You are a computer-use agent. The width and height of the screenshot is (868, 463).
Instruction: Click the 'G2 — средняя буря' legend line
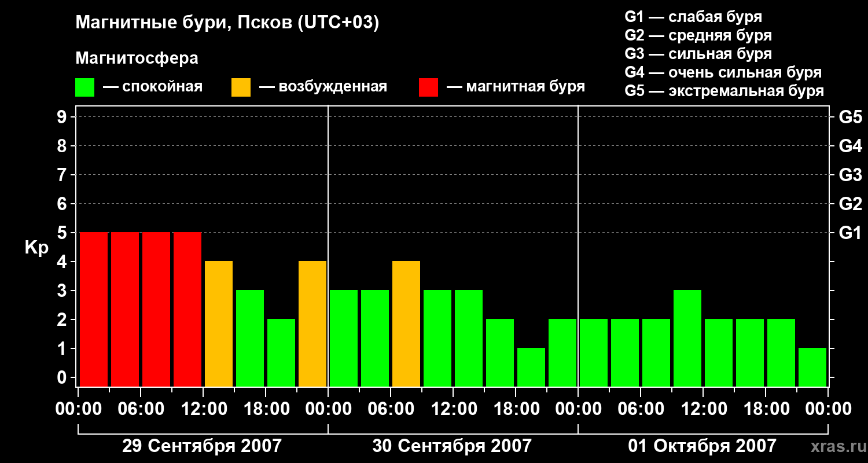(698, 35)
